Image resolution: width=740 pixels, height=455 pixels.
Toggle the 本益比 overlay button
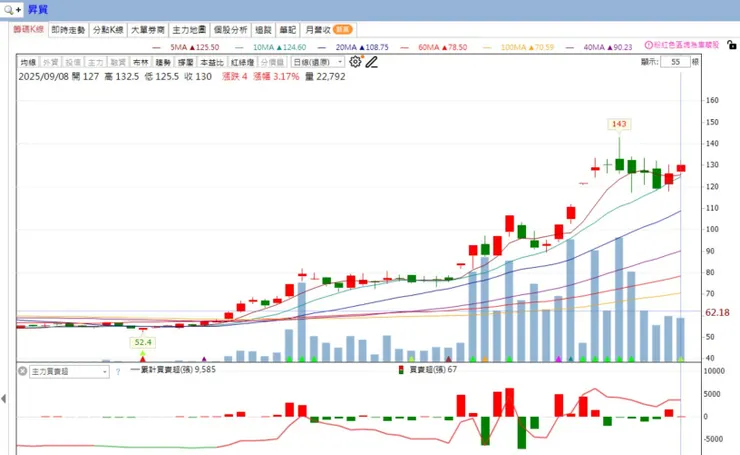tap(212, 62)
